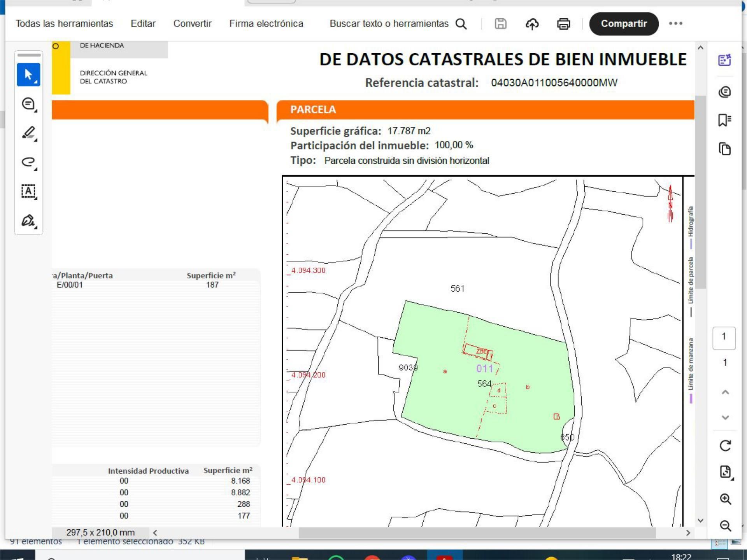Click the coordinate label 4.094.300

308,270
